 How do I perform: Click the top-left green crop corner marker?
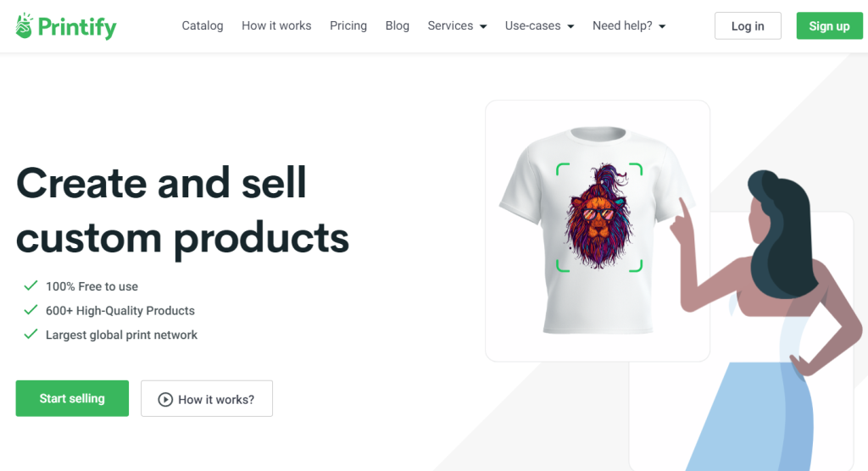[563, 169]
